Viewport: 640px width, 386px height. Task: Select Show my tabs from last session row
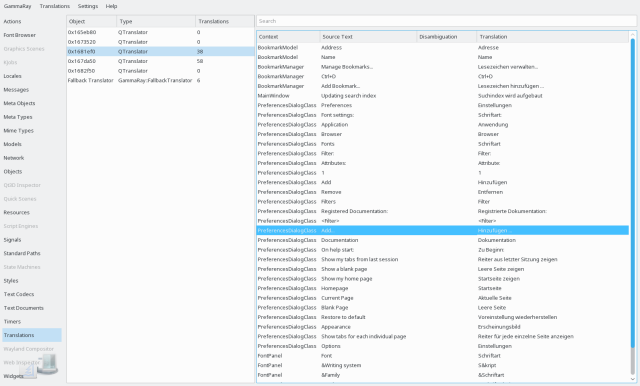443,260
